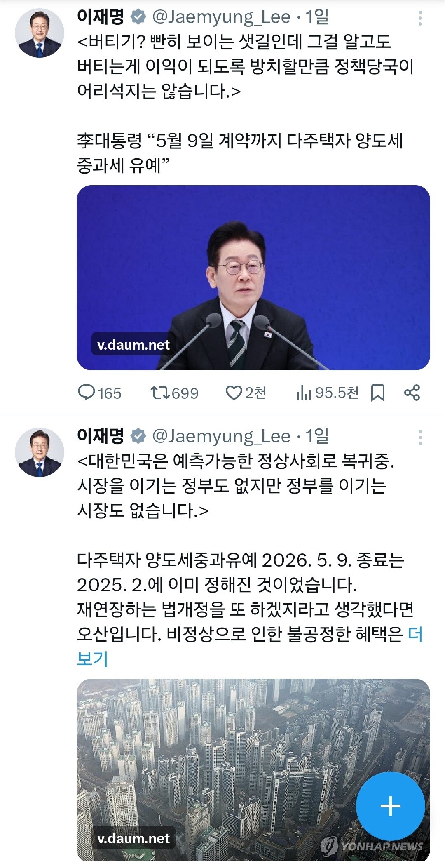Screen dimensions: 445x868
Task: Open 이재명 profile picture on first tweet
Action: click(x=40, y=33)
